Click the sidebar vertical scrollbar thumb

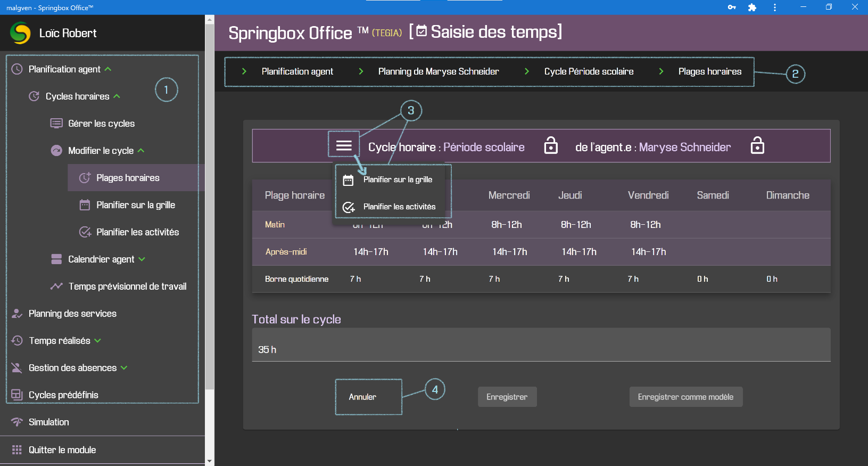tap(210, 206)
